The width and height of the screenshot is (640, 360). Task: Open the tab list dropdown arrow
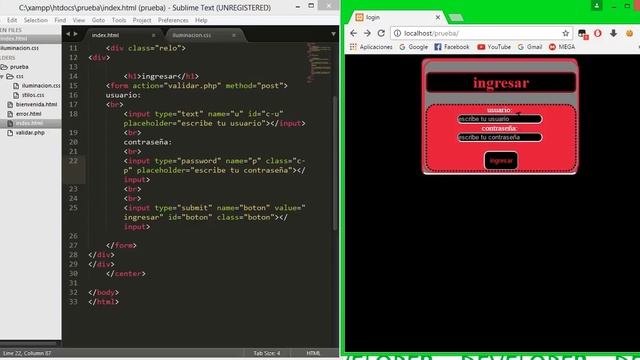[333, 34]
